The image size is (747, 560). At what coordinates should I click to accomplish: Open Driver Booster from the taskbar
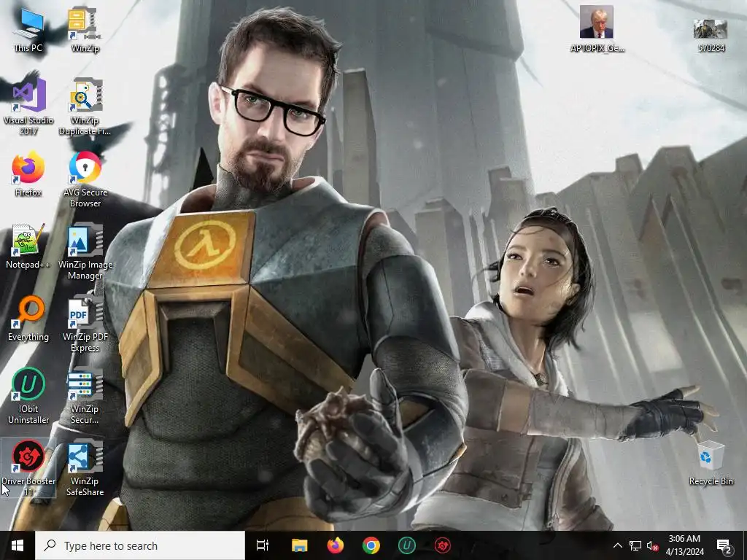443,545
